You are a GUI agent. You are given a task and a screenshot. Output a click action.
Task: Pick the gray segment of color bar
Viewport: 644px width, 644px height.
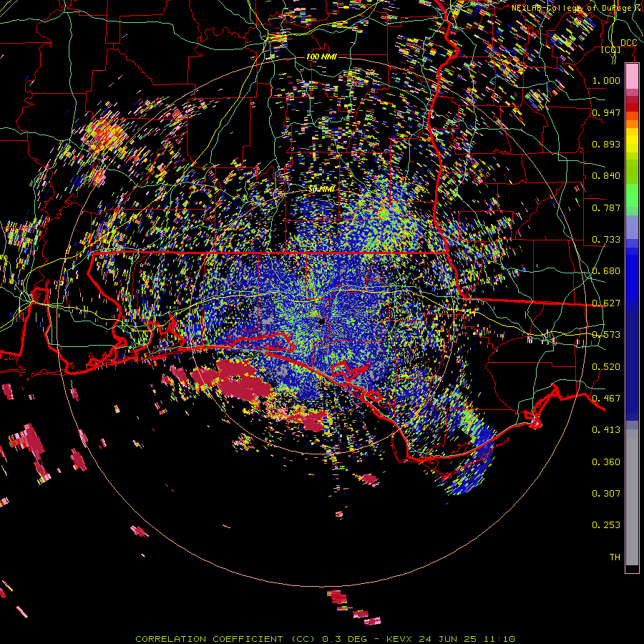(632, 497)
